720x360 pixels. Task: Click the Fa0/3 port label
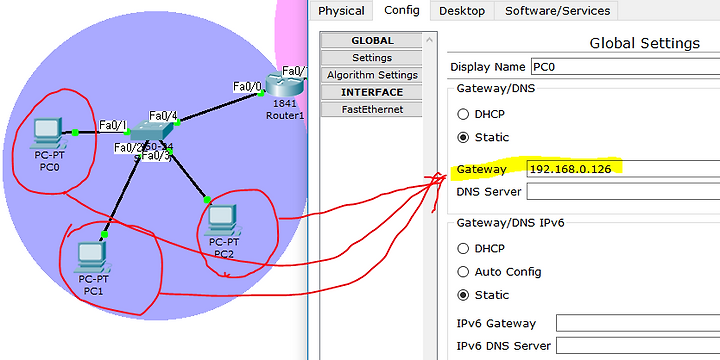point(156,157)
